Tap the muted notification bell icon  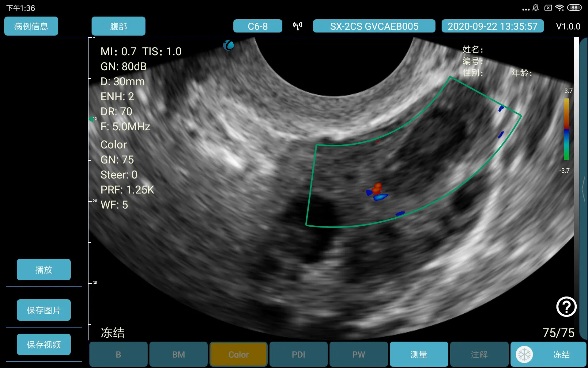[535, 8]
